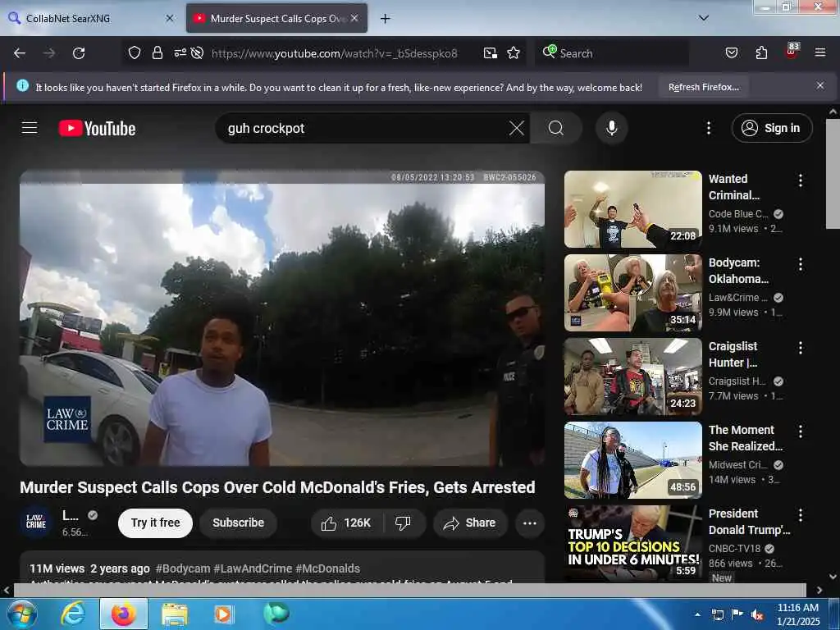Expand the list all tabs dropdown arrow
The width and height of the screenshot is (840, 630).
704,18
